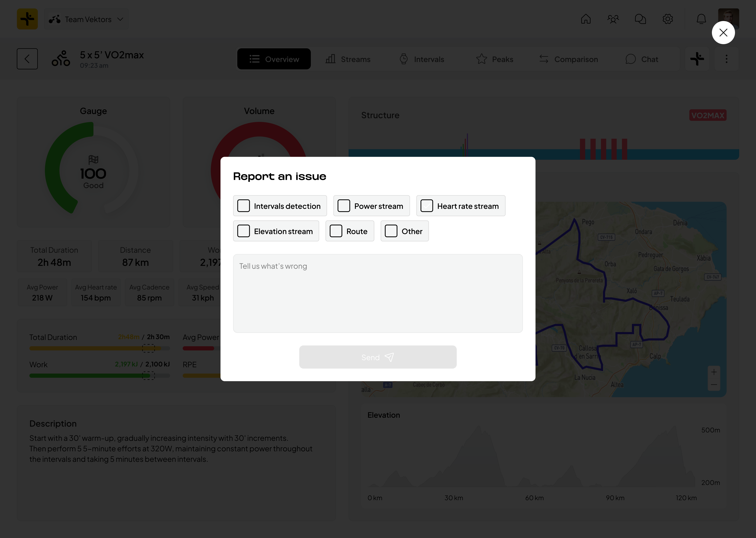Click the Structure chart heading

380,115
